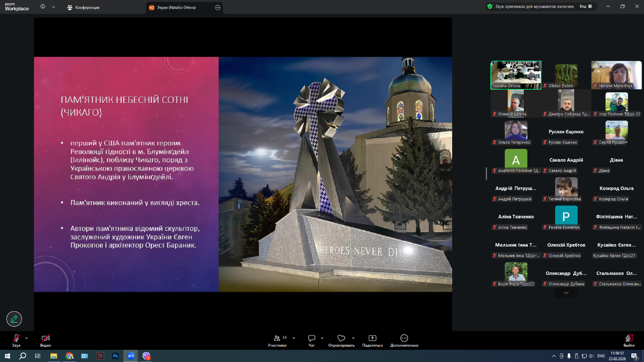
Task: Select Nataliia Orlova's video thumbnail
Action: tap(516, 75)
